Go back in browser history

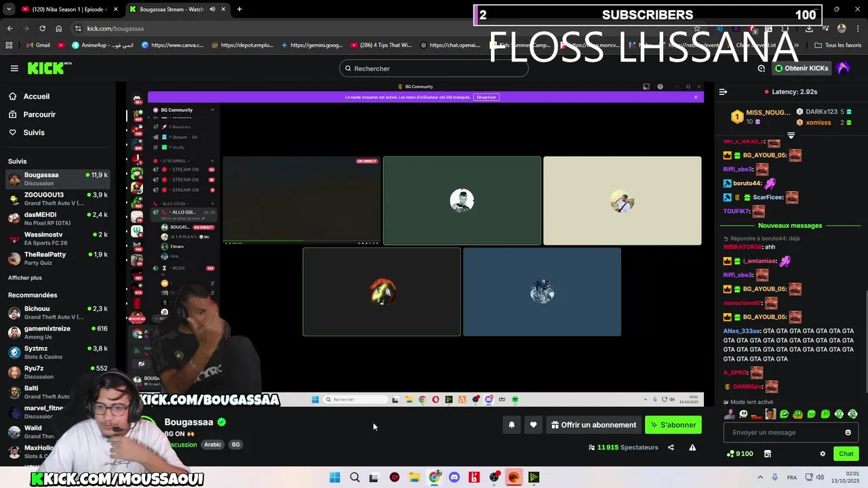coord(9,28)
